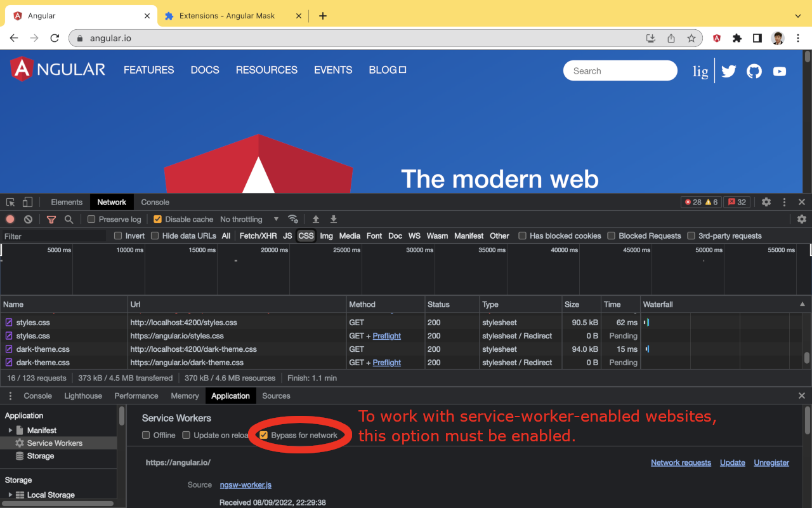Click the network conditions wifi icon

point(293,219)
